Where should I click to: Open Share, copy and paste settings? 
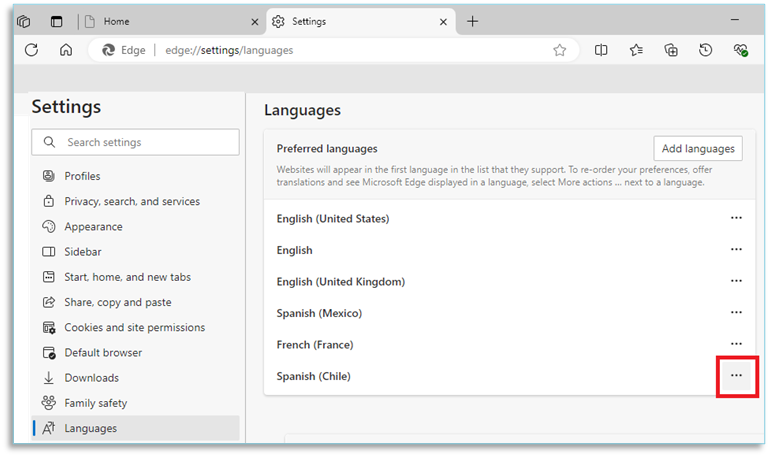136,302
